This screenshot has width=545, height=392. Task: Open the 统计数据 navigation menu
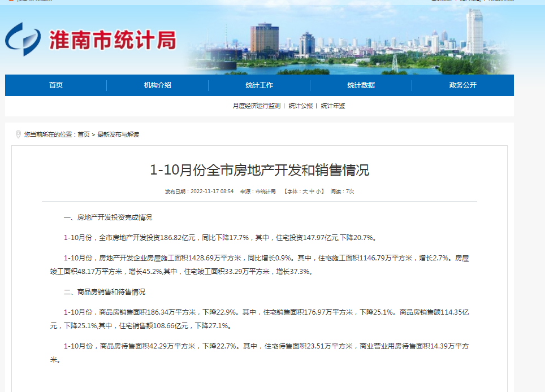click(361, 85)
